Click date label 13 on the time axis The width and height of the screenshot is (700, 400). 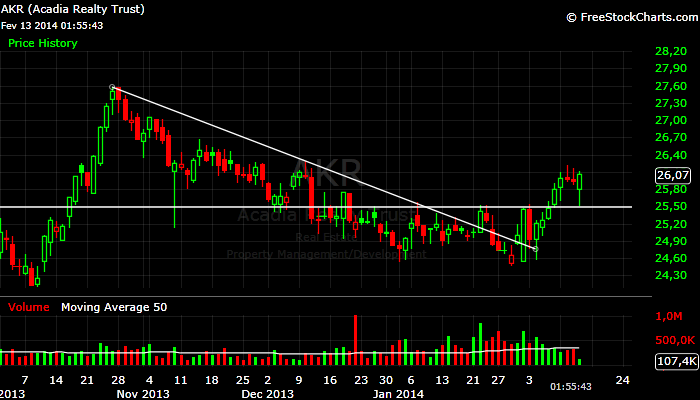442,380
